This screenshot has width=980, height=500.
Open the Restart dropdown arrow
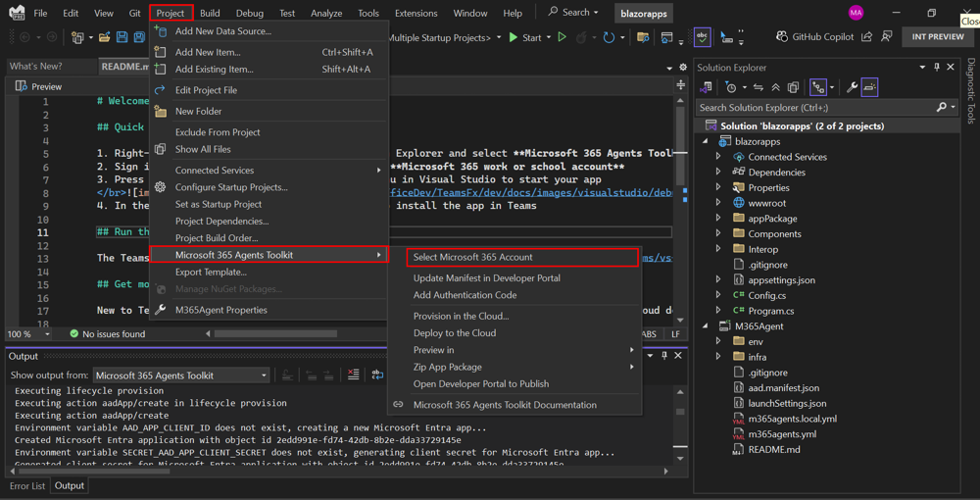coord(623,37)
